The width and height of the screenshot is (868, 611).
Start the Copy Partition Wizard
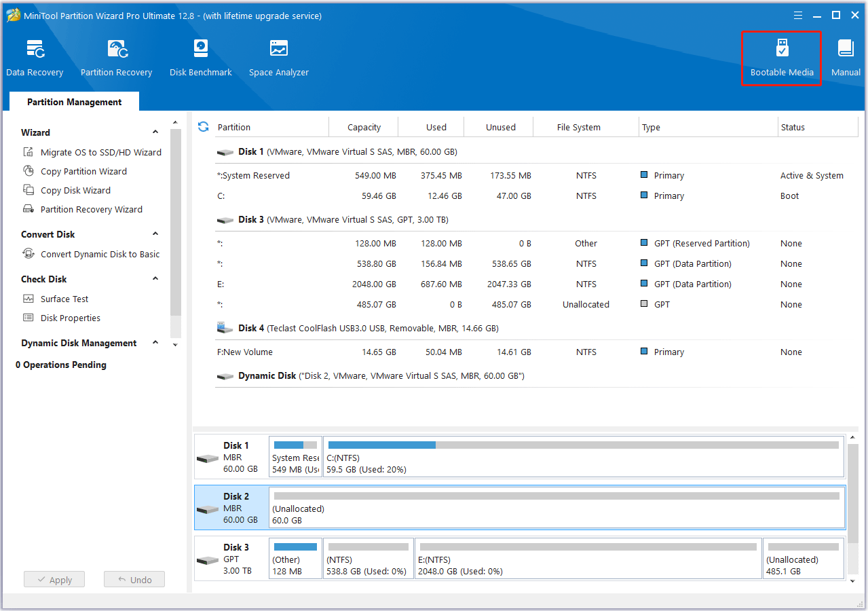(83, 171)
